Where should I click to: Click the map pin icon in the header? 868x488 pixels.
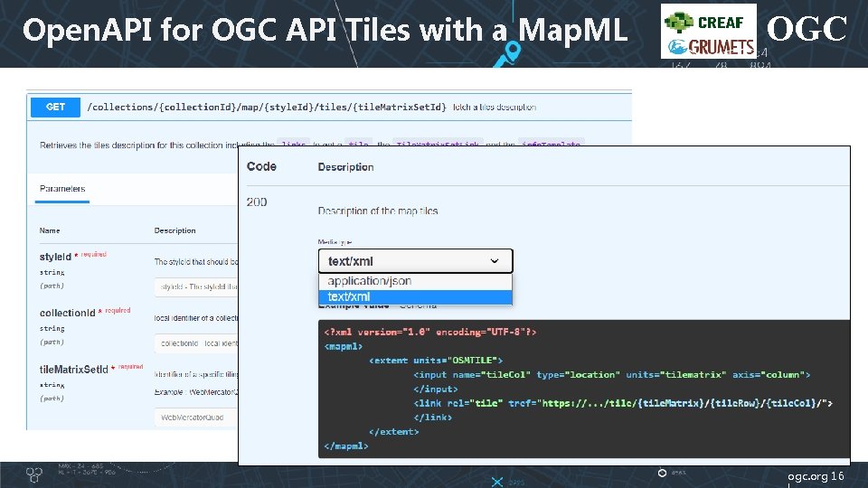coord(508,54)
